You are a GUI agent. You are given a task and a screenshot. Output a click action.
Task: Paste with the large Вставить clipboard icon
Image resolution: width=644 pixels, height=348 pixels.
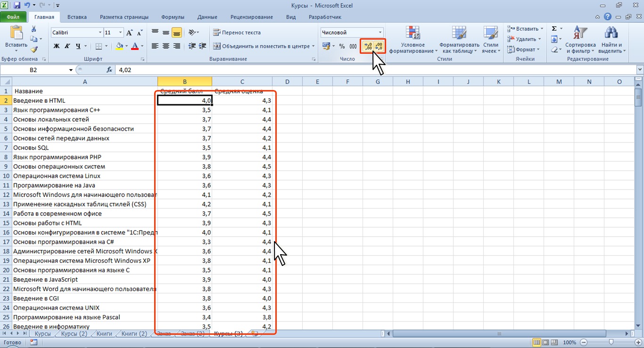[16, 39]
